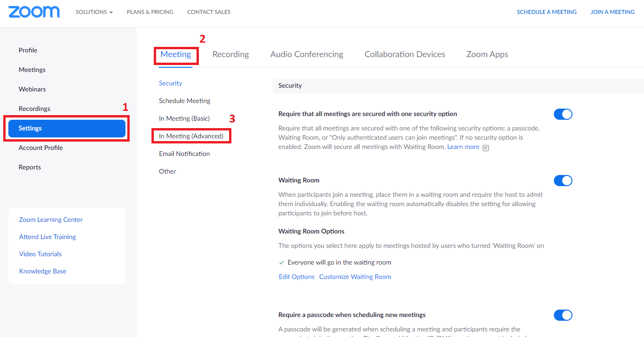
Task: Click the Zoom logo
Action: tap(34, 12)
